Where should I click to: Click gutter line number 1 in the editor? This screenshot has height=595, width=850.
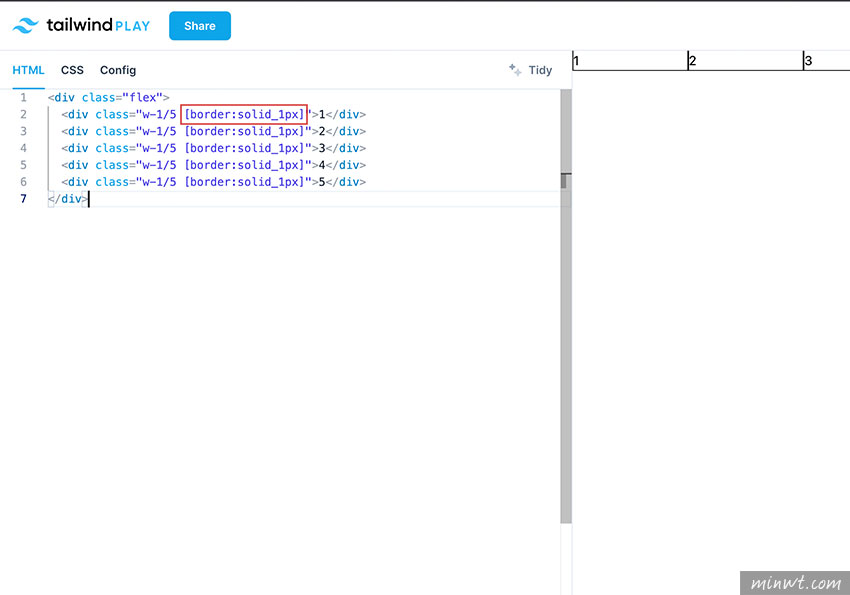pos(23,98)
